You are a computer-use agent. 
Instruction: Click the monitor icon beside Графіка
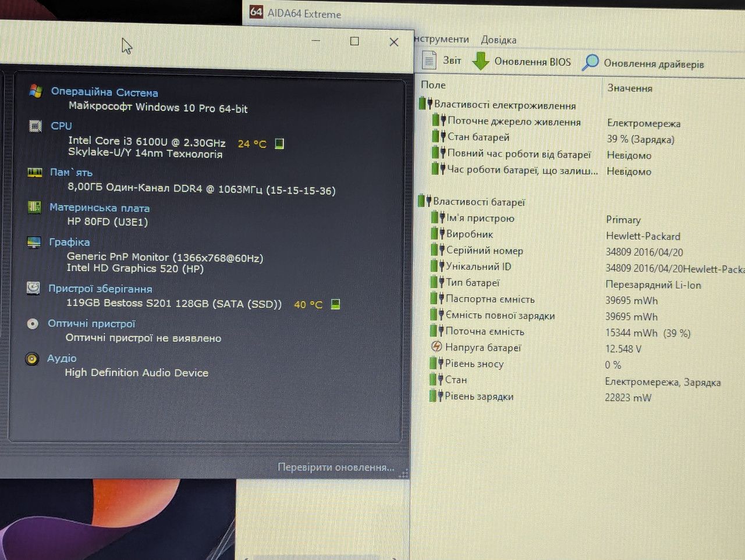point(34,242)
